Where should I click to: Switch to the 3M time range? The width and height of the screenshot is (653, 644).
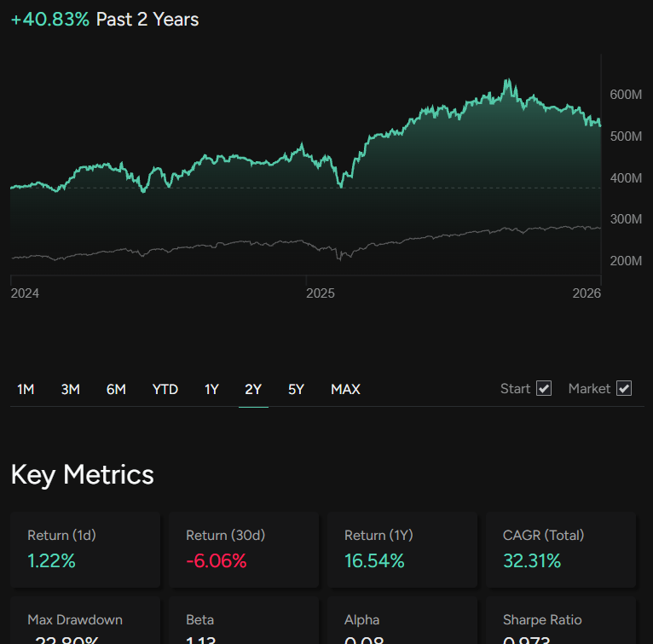click(70, 389)
